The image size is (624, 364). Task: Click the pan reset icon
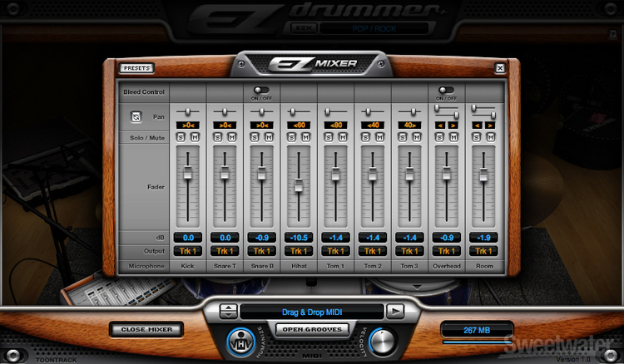(x=136, y=117)
